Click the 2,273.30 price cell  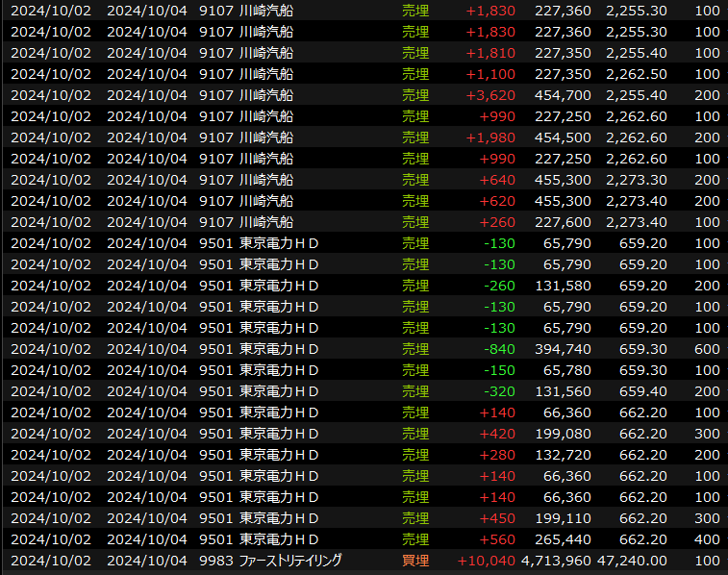click(x=637, y=180)
